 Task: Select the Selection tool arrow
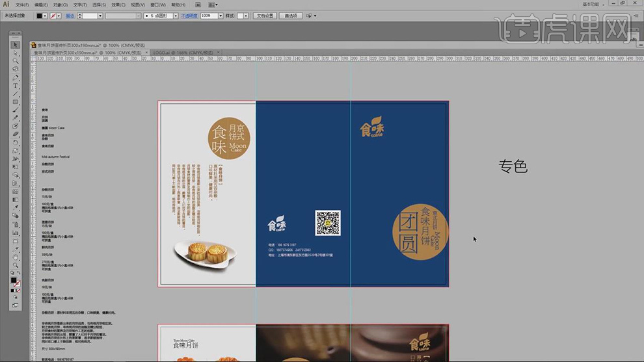click(15, 45)
